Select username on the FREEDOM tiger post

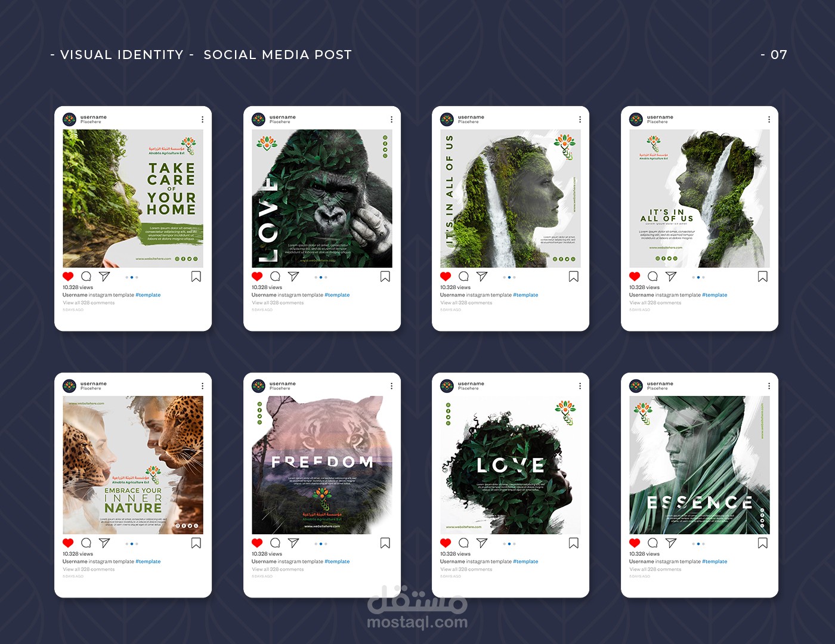pyautogui.click(x=283, y=383)
